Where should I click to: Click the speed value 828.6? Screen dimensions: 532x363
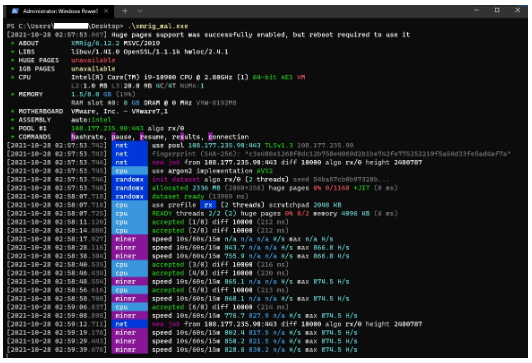pos(234,349)
